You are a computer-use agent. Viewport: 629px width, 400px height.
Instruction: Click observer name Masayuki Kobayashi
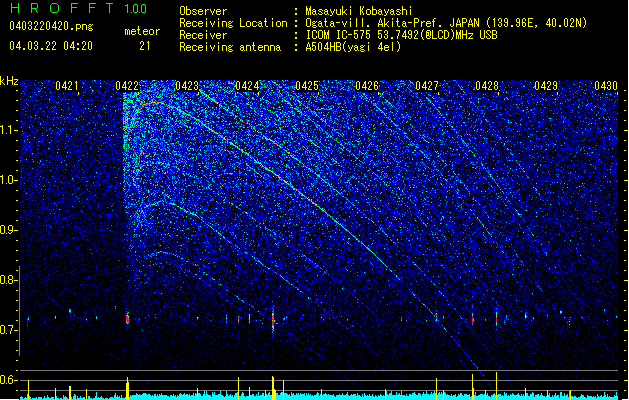click(359, 11)
